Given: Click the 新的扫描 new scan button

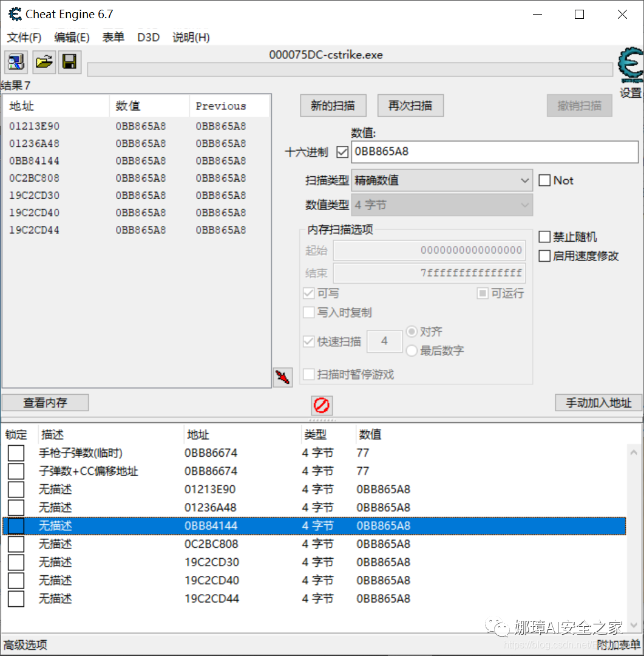Looking at the screenshot, I should (333, 106).
